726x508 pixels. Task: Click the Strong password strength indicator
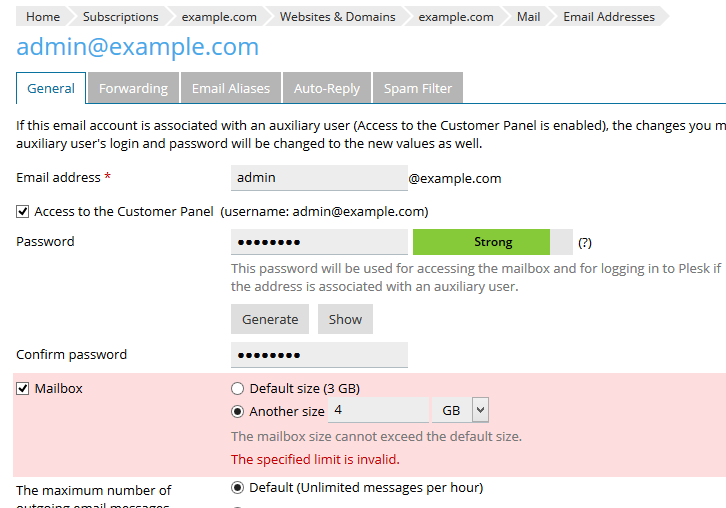point(493,242)
